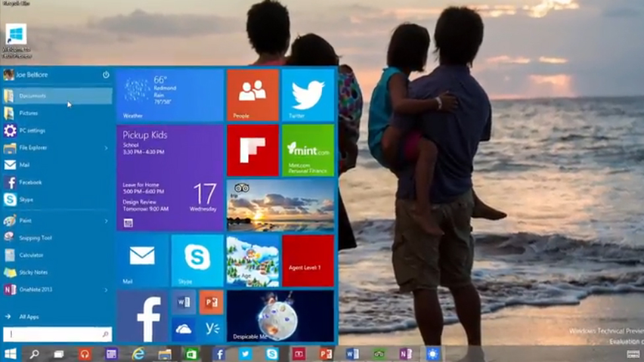Open Facebook in the Start menu list
Viewport: 644px width, 362px height.
[57, 182]
